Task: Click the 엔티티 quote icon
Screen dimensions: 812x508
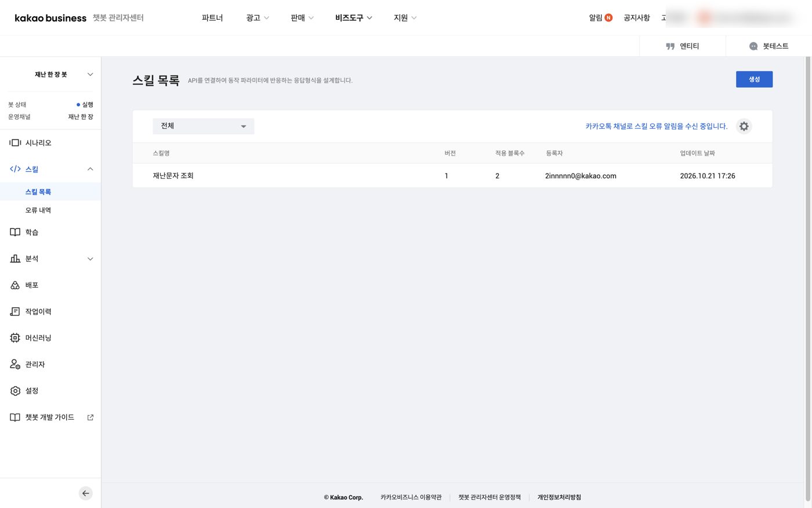Action: click(670, 46)
